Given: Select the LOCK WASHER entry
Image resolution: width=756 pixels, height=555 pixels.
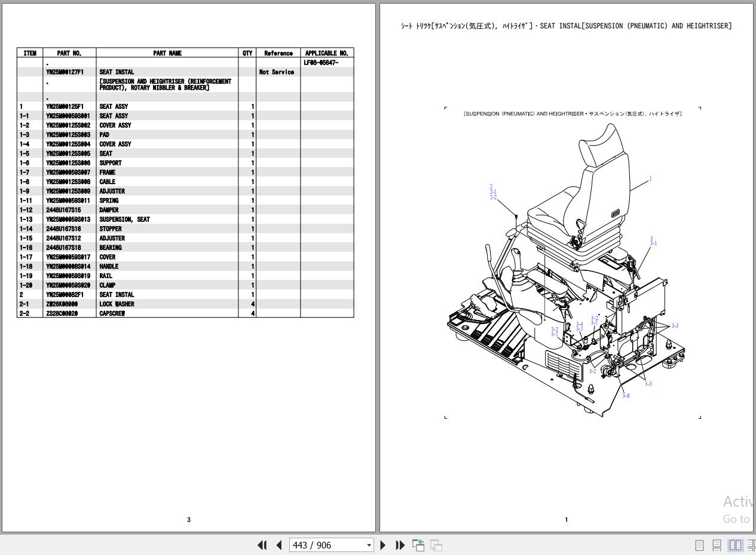Looking at the screenshot, I should point(117,304).
